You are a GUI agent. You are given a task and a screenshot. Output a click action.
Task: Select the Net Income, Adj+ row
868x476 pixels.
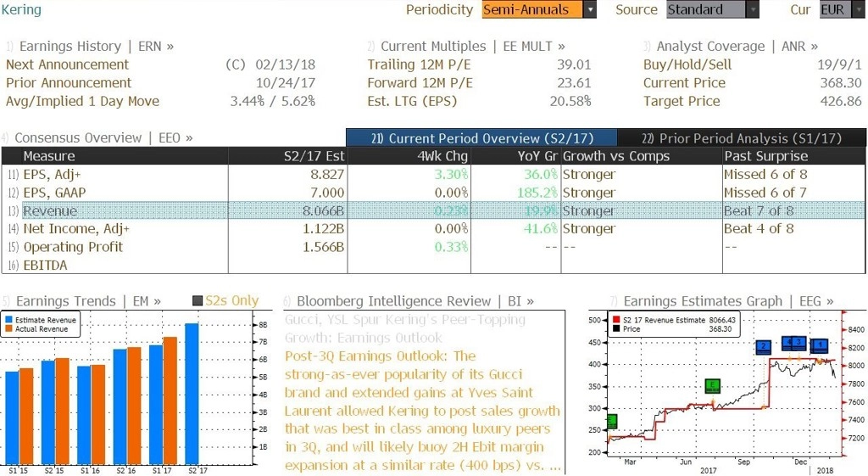[433, 228]
